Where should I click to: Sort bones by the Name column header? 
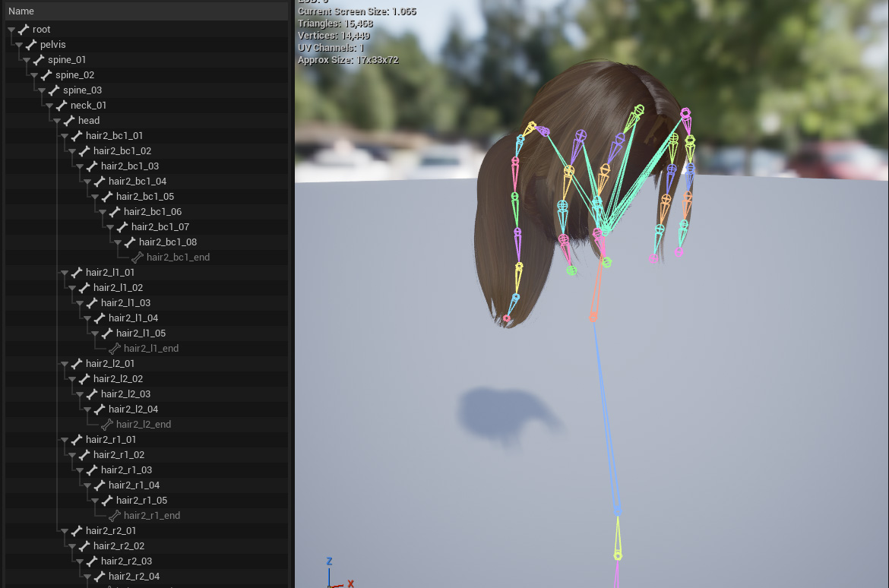(x=21, y=11)
